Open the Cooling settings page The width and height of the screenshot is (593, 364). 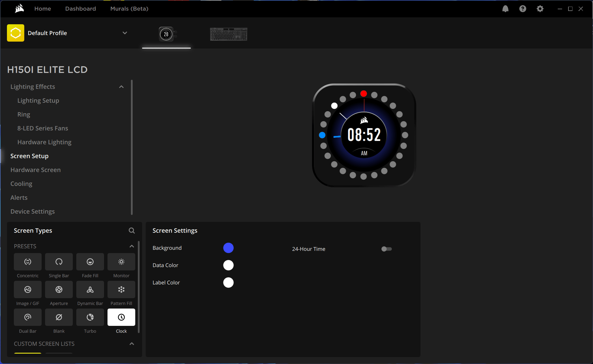[21, 184]
